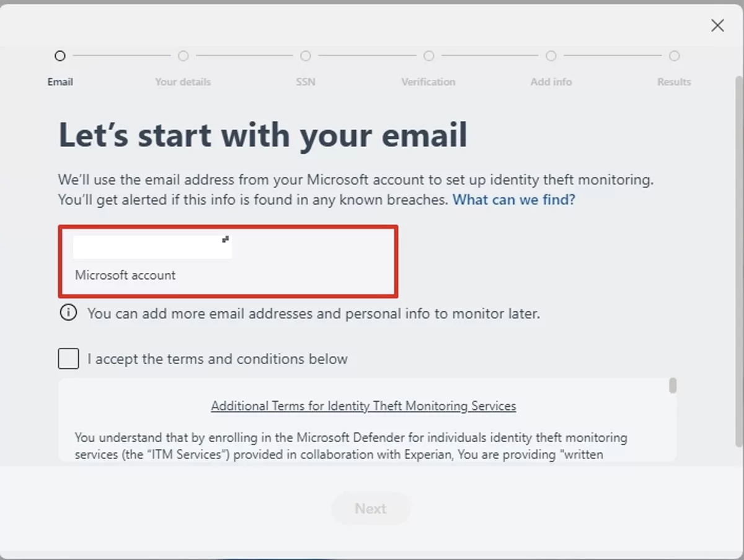Open the 'What can we find?' link
Viewport: 744px width, 560px height.
pos(514,200)
